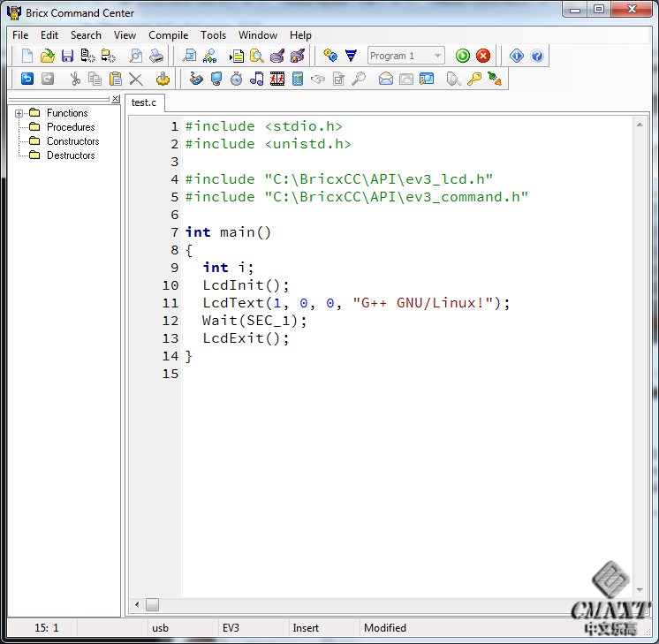Undo the last edit with the blue arrow icon
Screen dimensions: 659x644
[x=27, y=79]
